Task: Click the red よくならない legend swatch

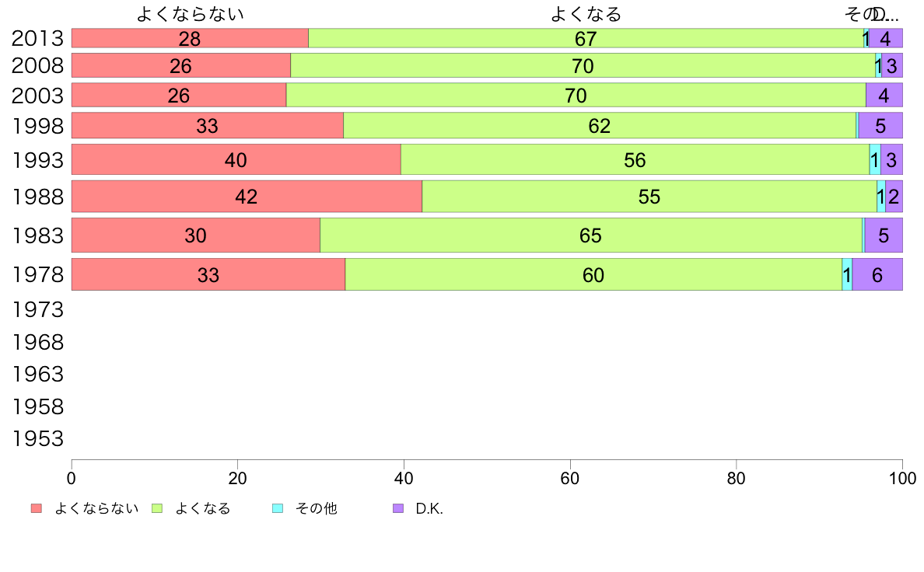Action: [37, 508]
